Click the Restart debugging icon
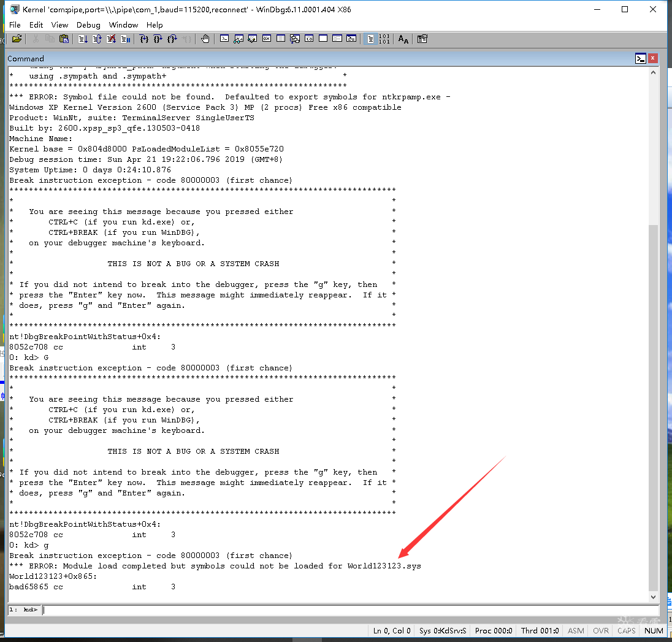 pos(97,39)
